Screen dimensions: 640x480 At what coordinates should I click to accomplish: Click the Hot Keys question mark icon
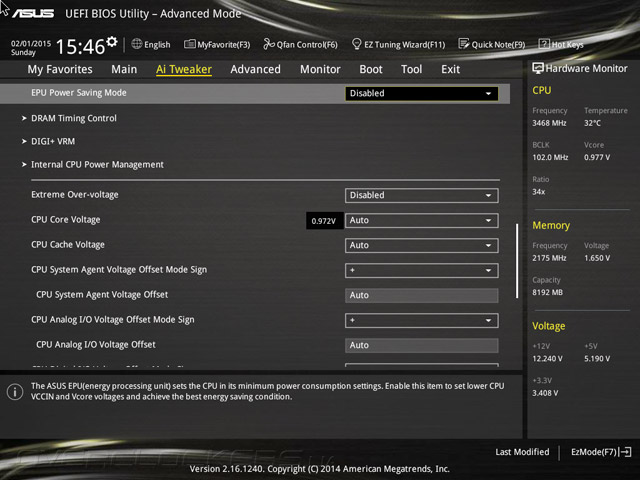click(x=544, y=44)
